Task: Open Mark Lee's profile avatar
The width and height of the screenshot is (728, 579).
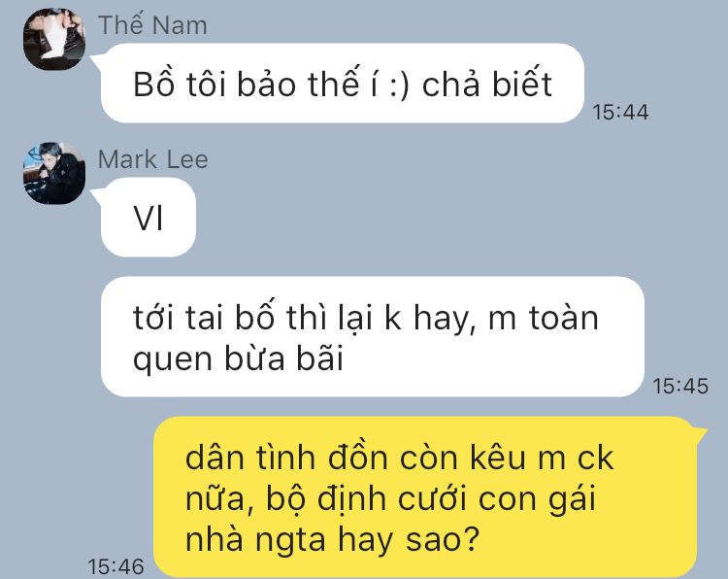Action: pyautogui.click(x=54, y=173)
